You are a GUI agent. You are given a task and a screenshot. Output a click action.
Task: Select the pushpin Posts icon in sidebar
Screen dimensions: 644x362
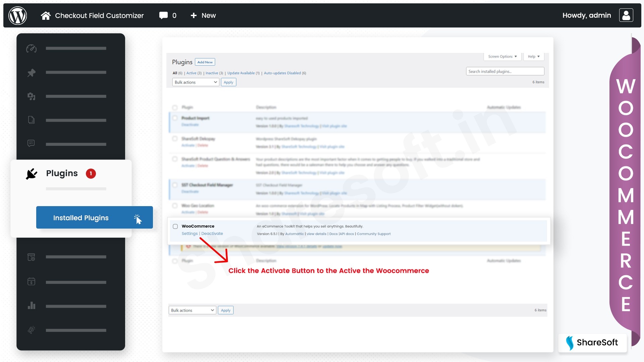31,72
